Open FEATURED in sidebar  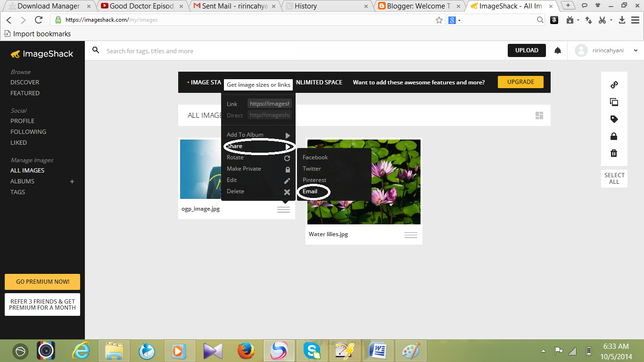pyautogui.click(x=25, y=93)
